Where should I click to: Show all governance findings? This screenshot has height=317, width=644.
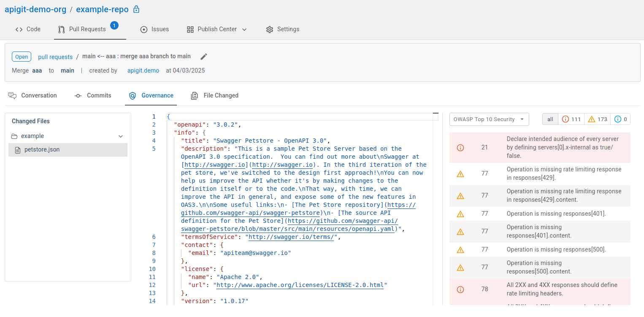(x=550, y=119)
